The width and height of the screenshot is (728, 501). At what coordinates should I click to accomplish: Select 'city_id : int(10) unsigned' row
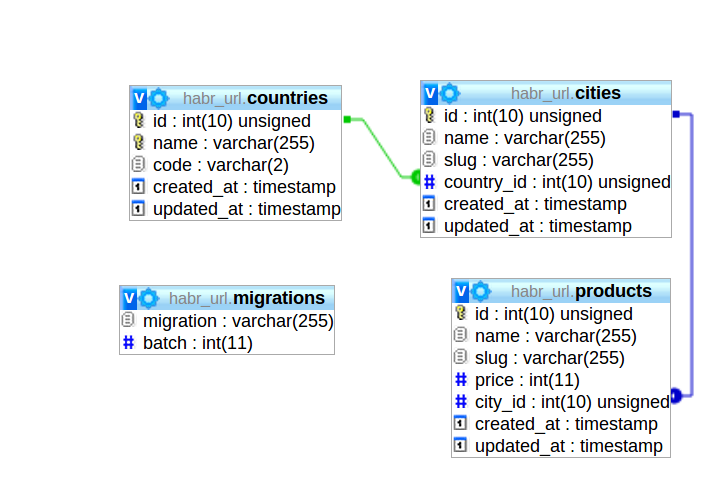pos(561,402)
